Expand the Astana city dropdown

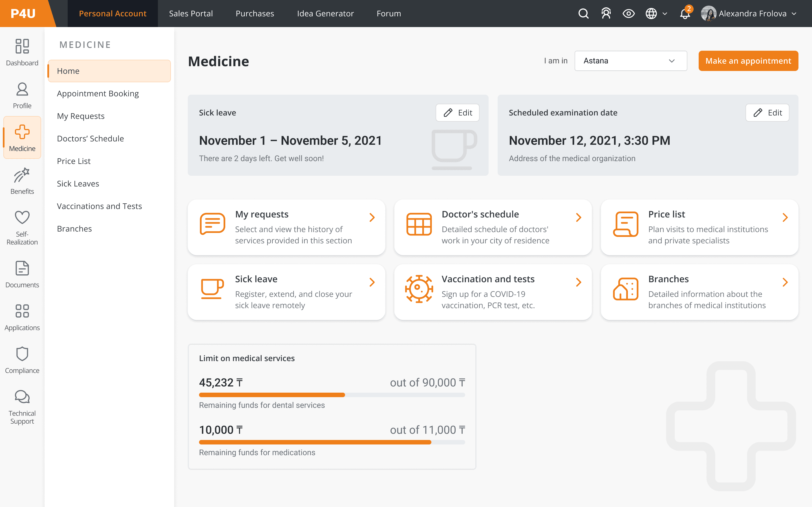click(630, 61)
